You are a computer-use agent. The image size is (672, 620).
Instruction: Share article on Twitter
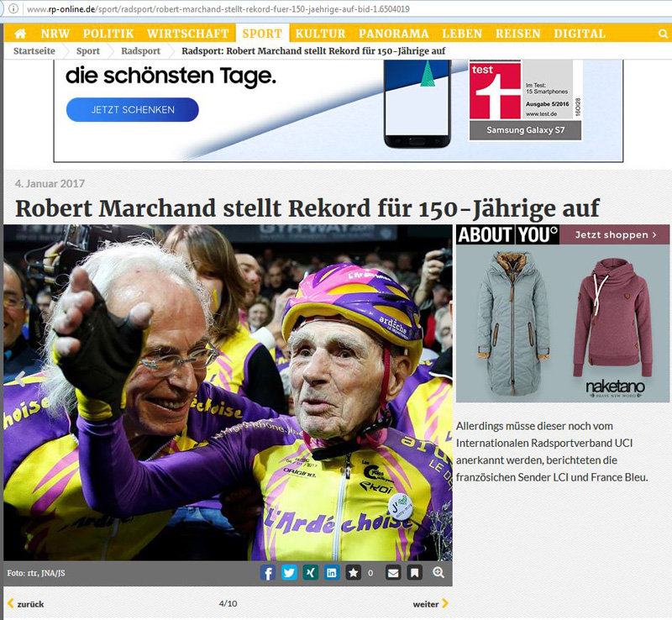click(290, 573)
